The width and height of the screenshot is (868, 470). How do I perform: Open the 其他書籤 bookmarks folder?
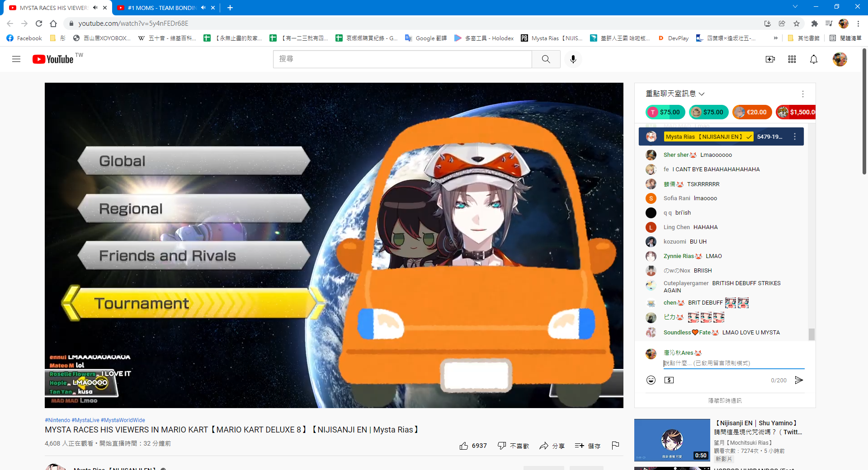(804, 38)
